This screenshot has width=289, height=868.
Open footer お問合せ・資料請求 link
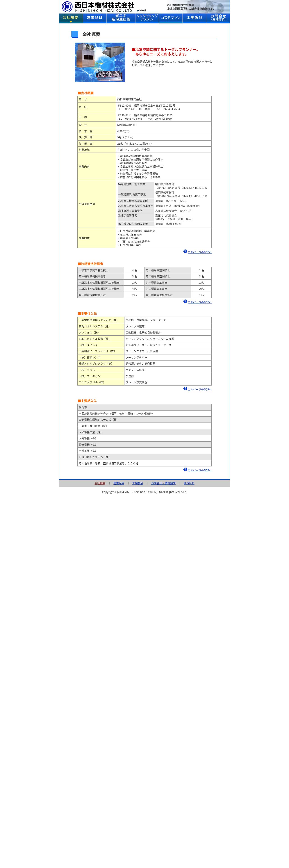click(x=163, y=483)
